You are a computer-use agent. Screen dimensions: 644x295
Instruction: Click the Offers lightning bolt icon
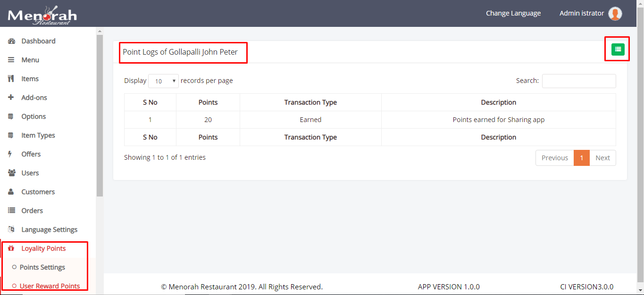pos(11,154)
